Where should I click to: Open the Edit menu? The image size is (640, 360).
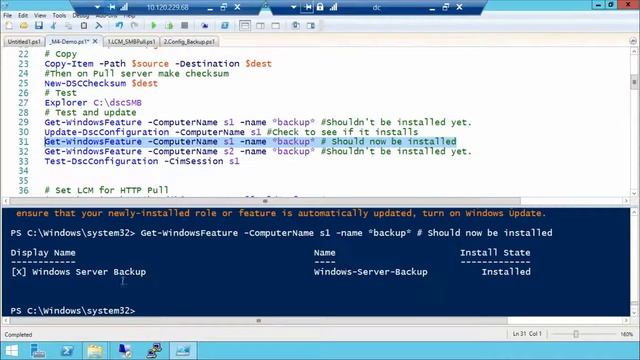(x=23, y=16)
